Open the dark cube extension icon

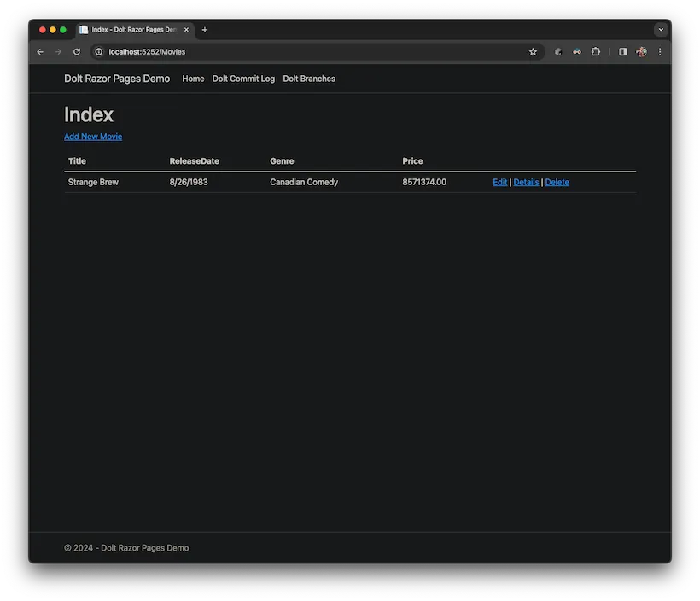coord(558,51)
